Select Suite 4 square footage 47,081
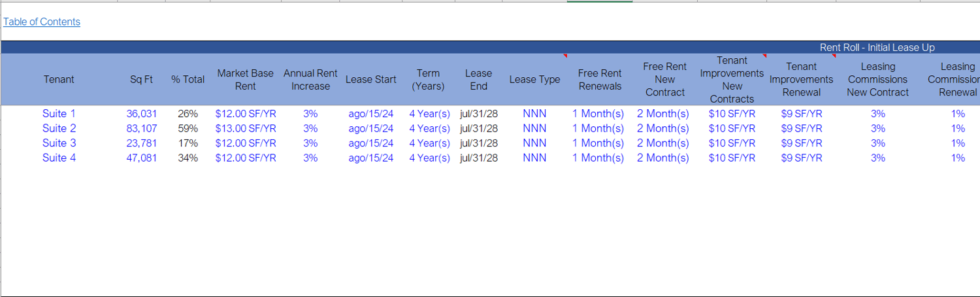The width and height of the screenshot is (980, 297). tap(142, 158)
